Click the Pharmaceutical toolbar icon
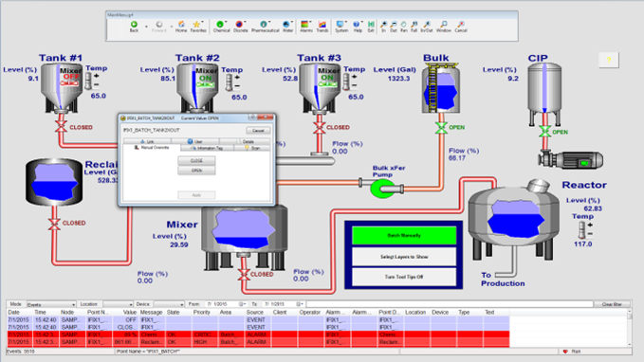This screenshot has height=362, width=644. 265,27
